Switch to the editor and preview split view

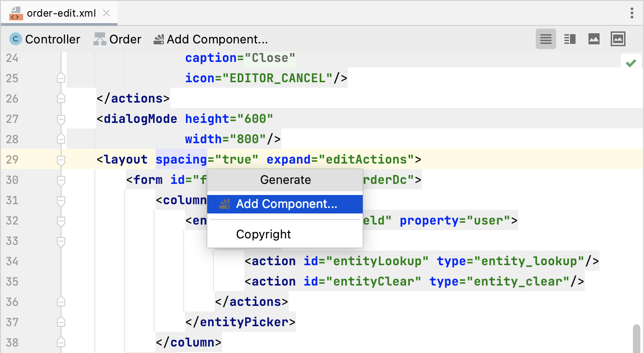point(570,39)
